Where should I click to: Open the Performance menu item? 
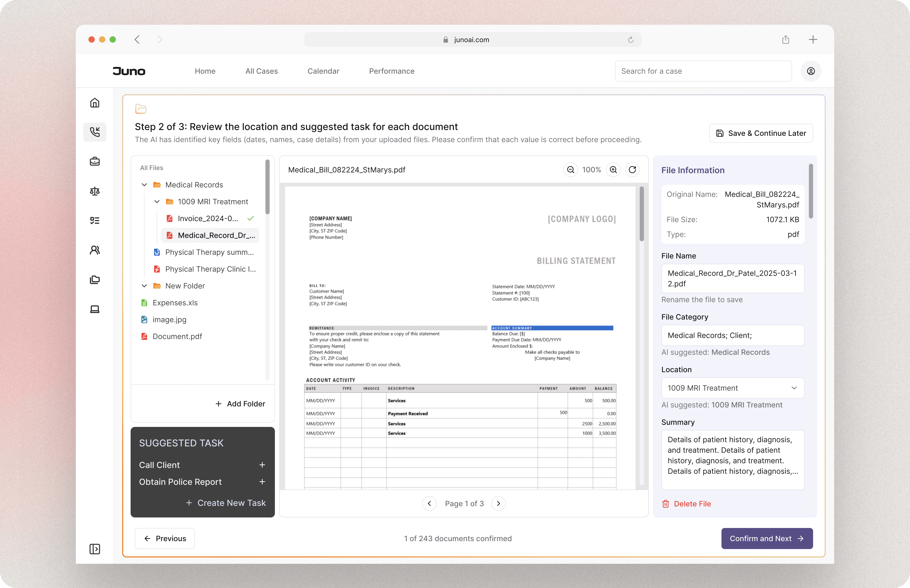[x=391, y=71]
